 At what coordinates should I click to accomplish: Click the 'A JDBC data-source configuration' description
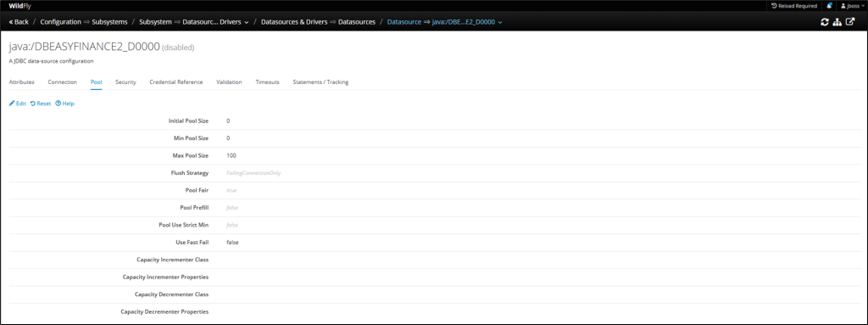click(x=51, y=61)
